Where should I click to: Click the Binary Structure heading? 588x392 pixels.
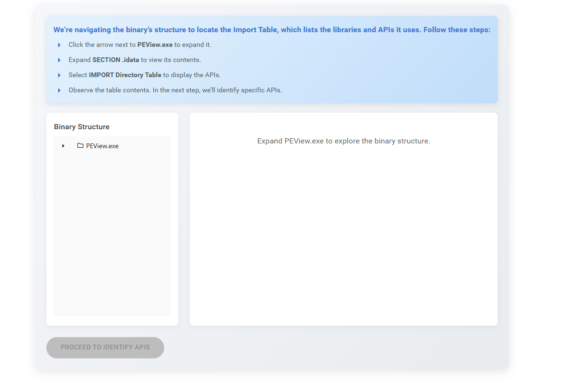pyautogui.click(x=82, y=127)
